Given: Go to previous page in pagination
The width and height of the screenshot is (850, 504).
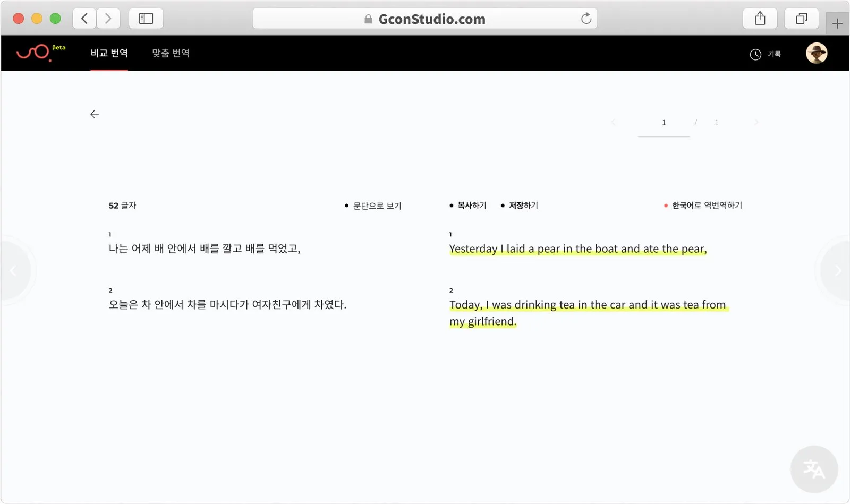Looking at the screenshot, I should point(614,123).
